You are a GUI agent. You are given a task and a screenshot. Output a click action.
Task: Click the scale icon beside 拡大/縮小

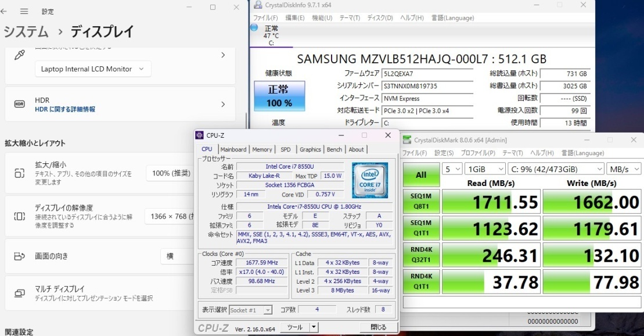tap(19, 173)
